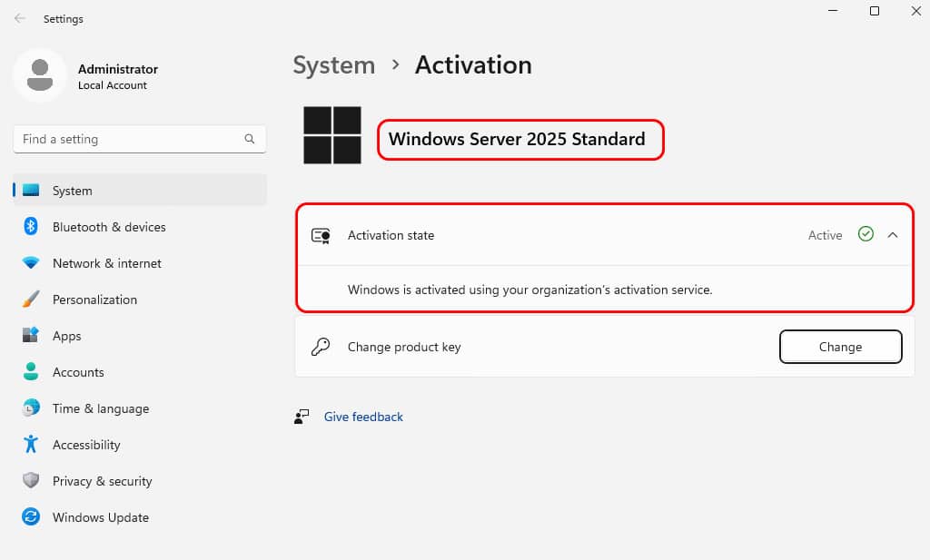
Task: Click Windows Server 2025 Standard text
Action: [517, 139]
